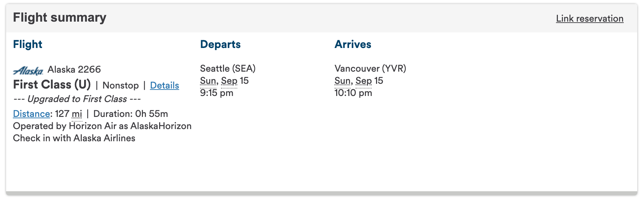Click the Flight summary heading
This screenshot has width=644, height=198.
[x=59, y=18]
